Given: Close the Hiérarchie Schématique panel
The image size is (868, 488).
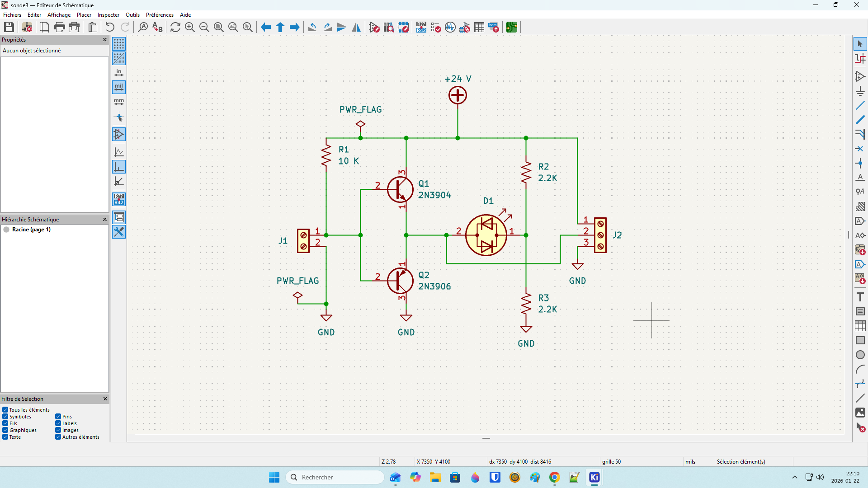Looking at the screenshot, I should [105, 220].
